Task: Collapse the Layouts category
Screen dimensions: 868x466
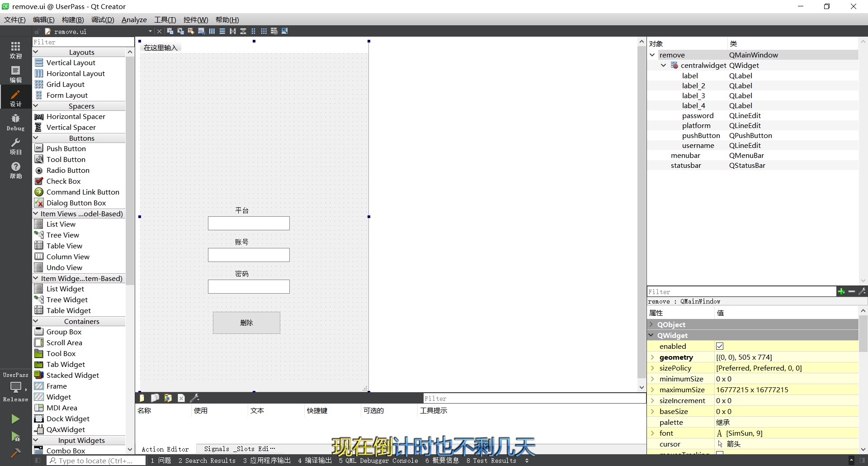Action: pos(36,52)
